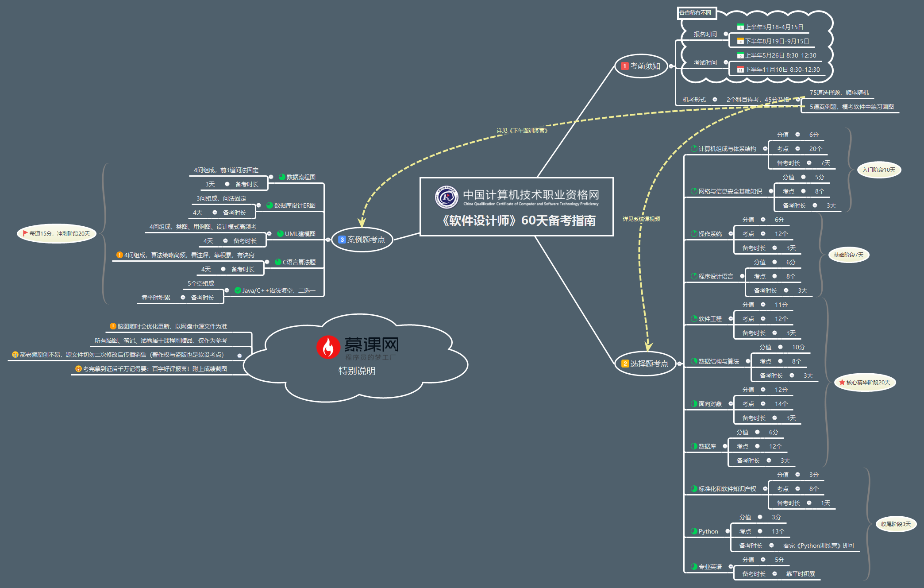The height and width of the screenshot is (588, 924).
Task: Collapse the 考试时间 subtopics
Action: point(726,62)
